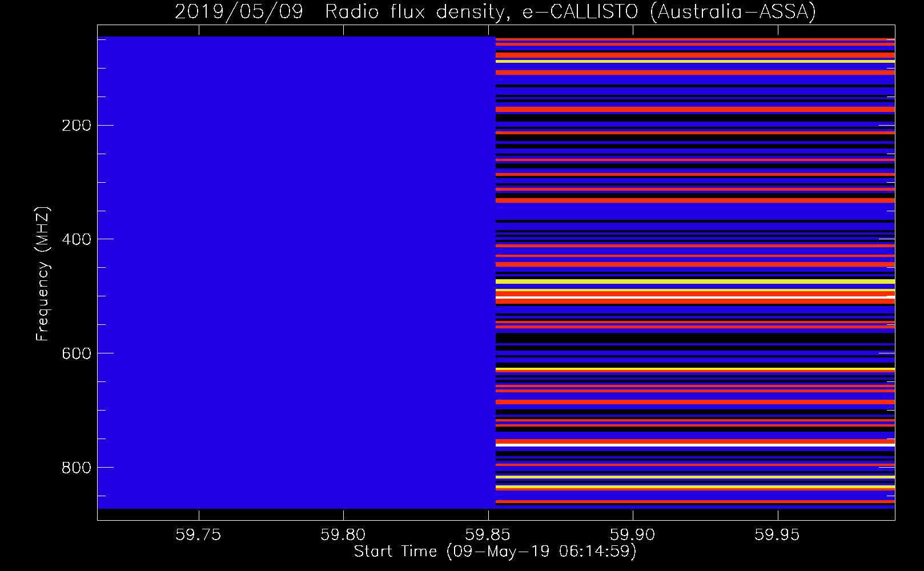The width and height of the screenshot is (924, 571).
Task: Click the 400 frequency tick label
Action: point(77,239)
